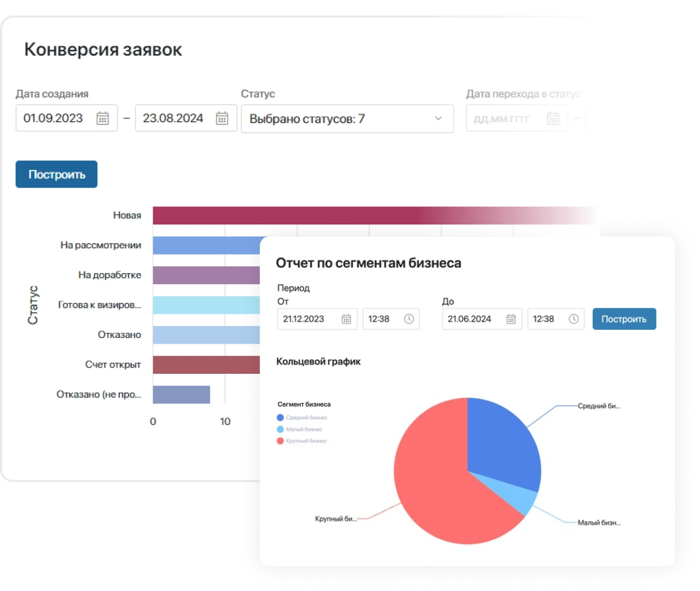
Task: Open calendar picker next to 21.12.2023
Action: pos(346,319)
